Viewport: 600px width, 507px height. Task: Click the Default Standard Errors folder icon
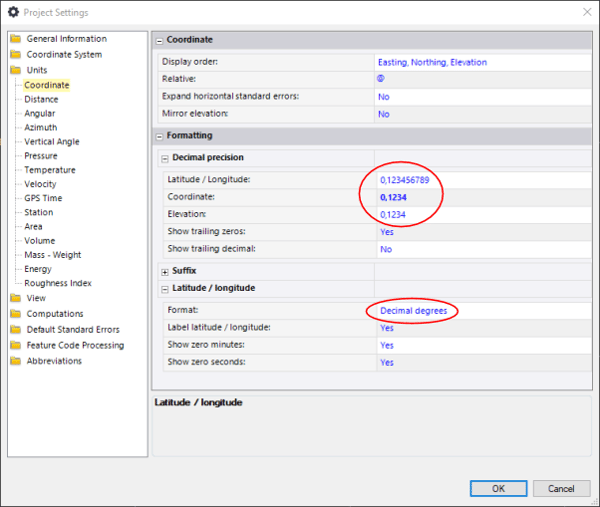15,330
